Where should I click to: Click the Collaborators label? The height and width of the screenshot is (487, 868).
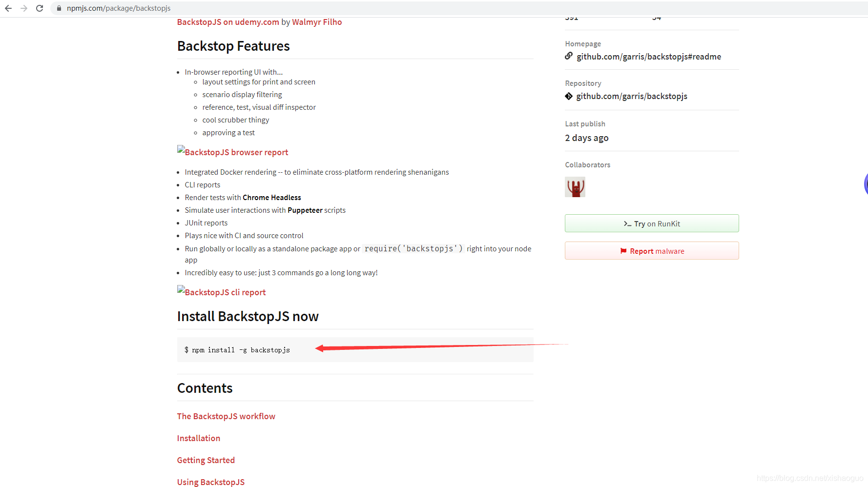(588, 165)
